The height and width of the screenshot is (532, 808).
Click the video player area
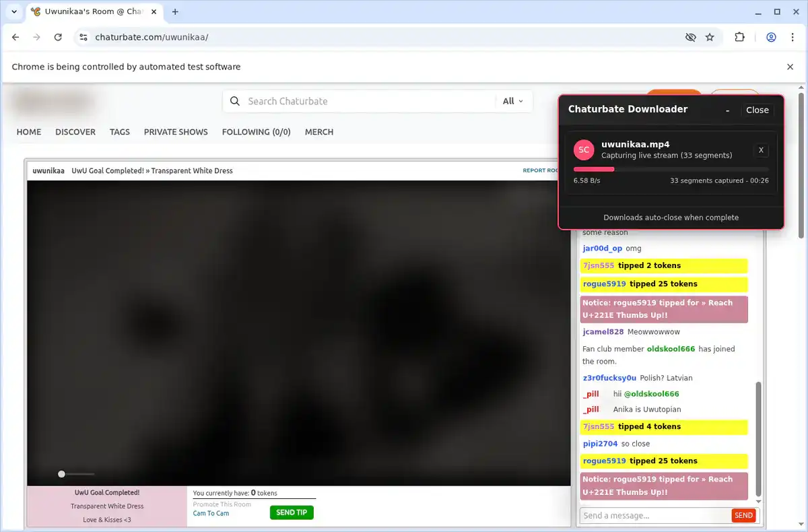click(298, 333)
